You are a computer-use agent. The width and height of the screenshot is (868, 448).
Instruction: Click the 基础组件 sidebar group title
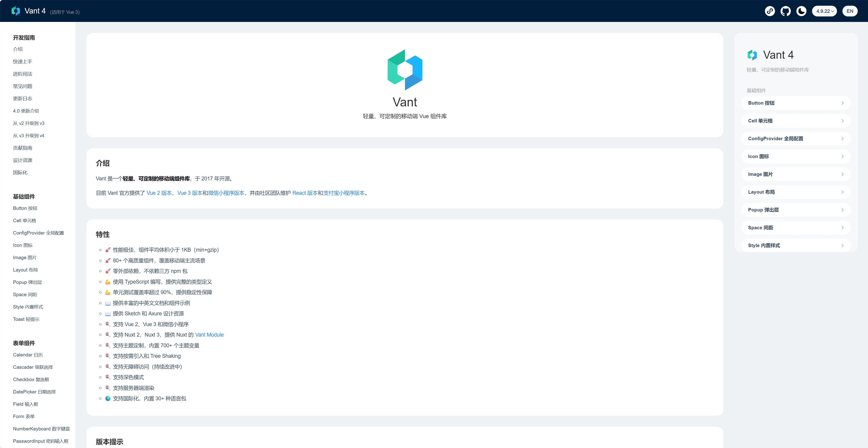(x=24, y=197)
